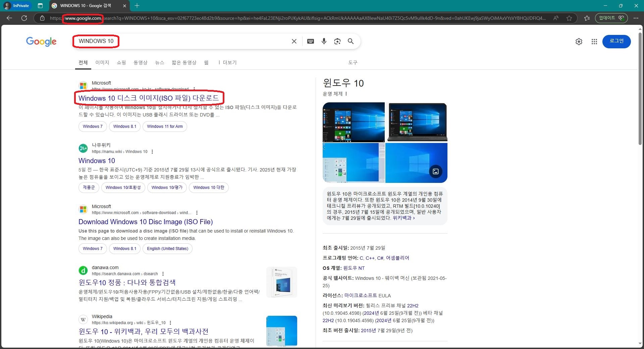Select the 전체 results tab
644x349 pixels.
click(83, 63)
